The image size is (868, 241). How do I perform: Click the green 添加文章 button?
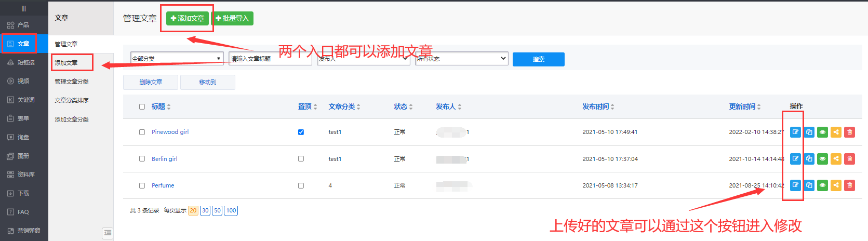coord(188,19)
